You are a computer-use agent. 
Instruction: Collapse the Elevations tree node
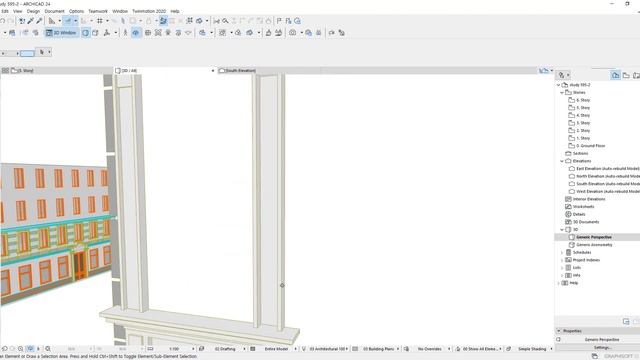tap(562, 161)
